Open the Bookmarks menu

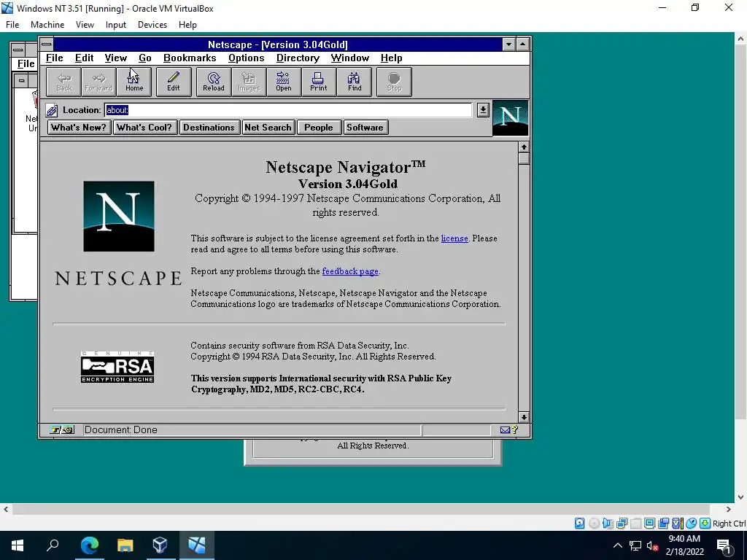click(x=190, y=58)
